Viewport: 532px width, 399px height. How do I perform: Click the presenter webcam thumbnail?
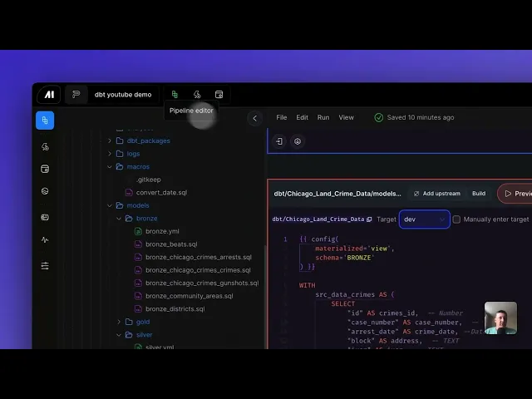point(500,318)
